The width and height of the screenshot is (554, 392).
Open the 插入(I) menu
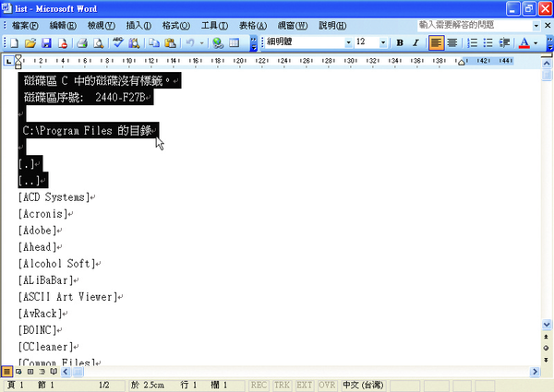click(x=138, y=26)
